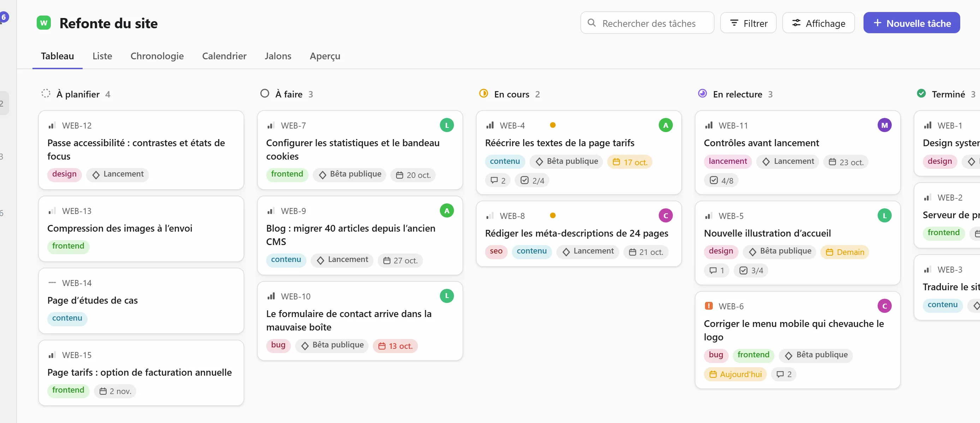Switch to the Chronologie tab
980x423 pixels.
click(157, 56)
